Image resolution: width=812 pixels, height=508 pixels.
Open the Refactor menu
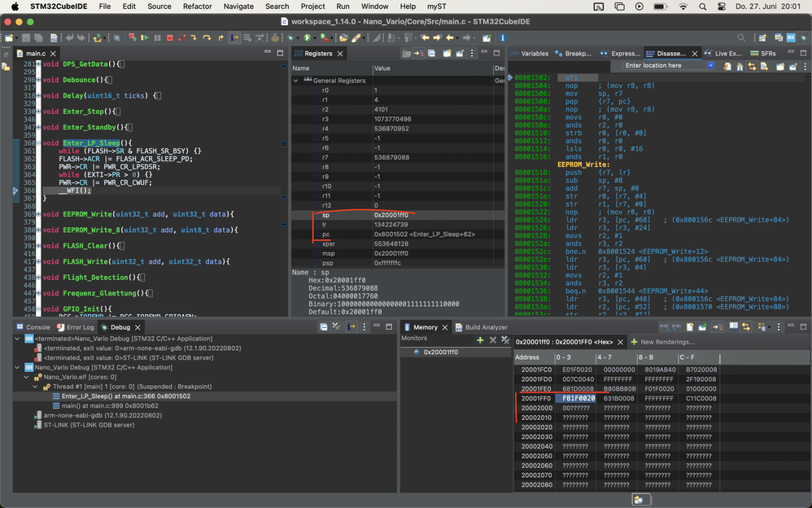[197, 6]
